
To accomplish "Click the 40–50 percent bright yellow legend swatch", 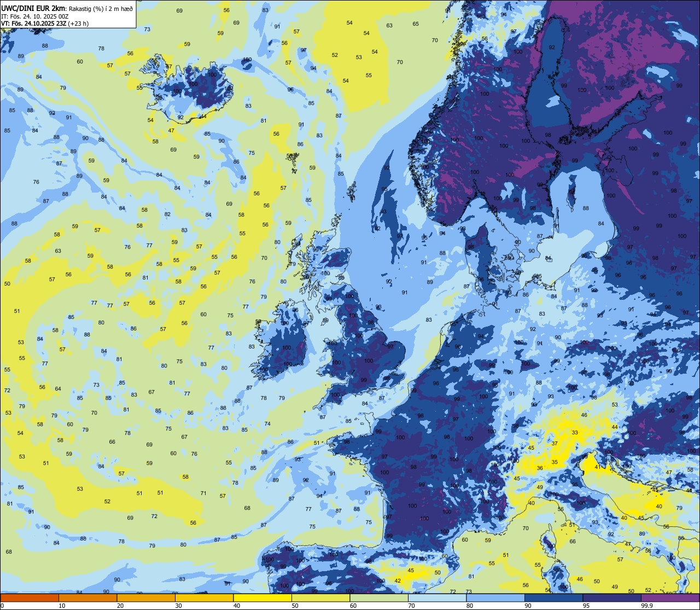I will click(262, 597).
